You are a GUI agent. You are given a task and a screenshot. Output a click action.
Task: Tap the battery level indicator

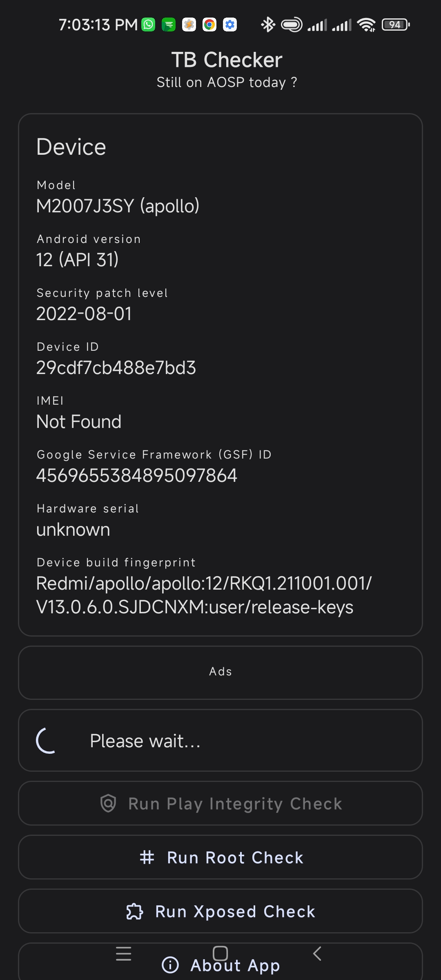point(395,25)
